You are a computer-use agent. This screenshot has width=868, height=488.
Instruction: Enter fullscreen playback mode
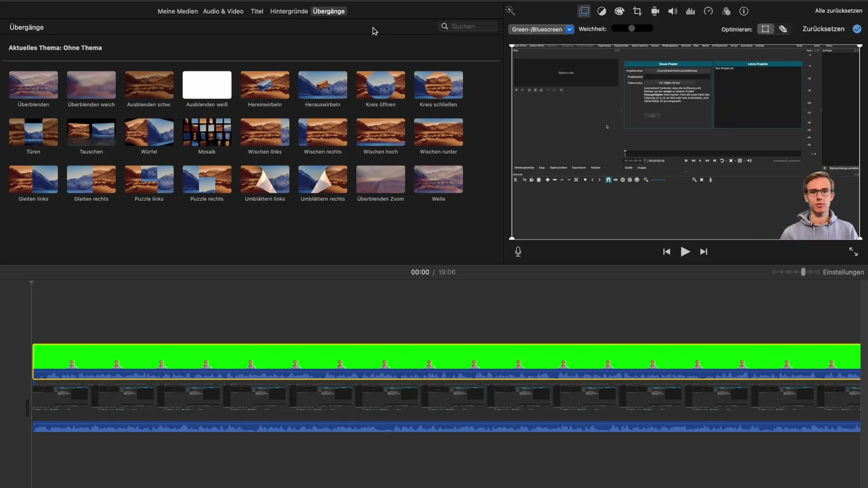point(854,252)
